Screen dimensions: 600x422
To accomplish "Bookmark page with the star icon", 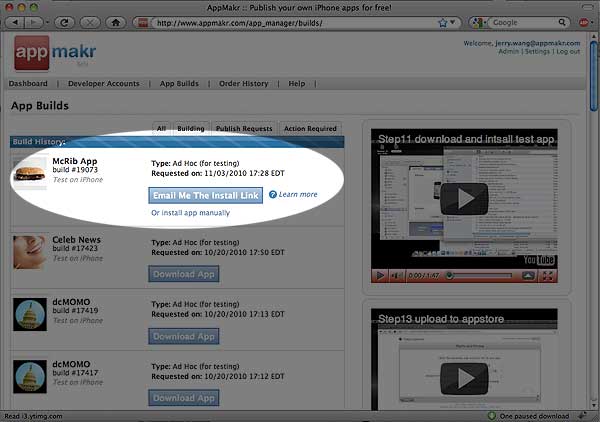I will click(443, 23).
